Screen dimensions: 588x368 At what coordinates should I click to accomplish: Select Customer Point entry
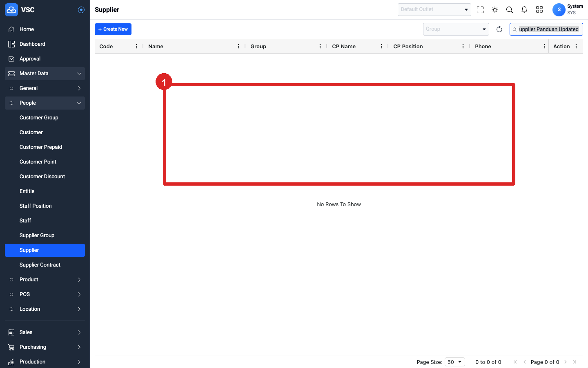(45, 162)
